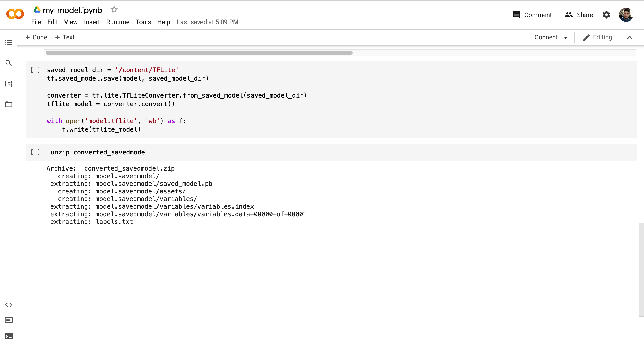Open revision history via Last saved link
The image size is (644, 343).
(x=207, y=22)
